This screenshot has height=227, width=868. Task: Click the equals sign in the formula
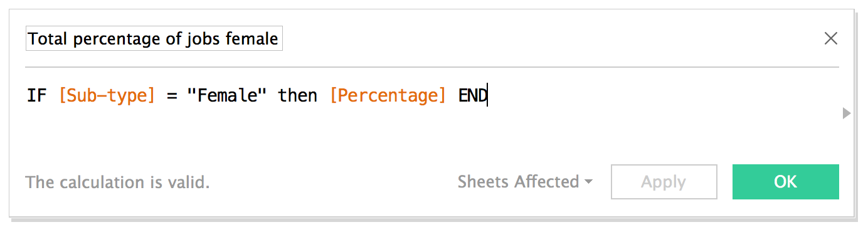pos(171,97)
